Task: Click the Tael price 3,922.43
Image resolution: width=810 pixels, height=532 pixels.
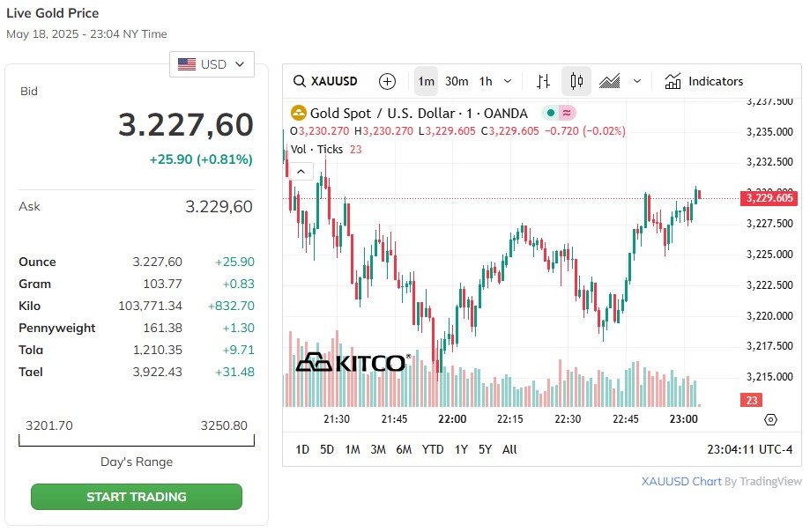Action: click(x=158, y=372)
